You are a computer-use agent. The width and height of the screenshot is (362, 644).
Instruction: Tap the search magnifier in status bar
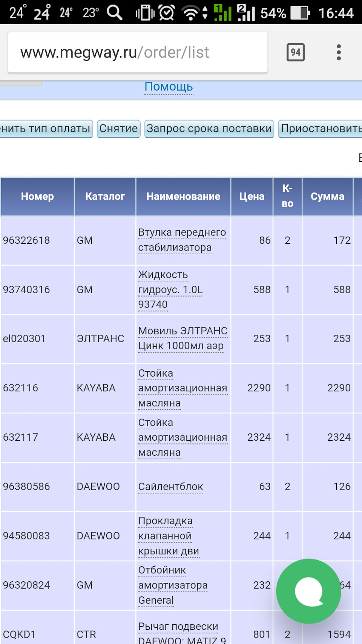115,12
